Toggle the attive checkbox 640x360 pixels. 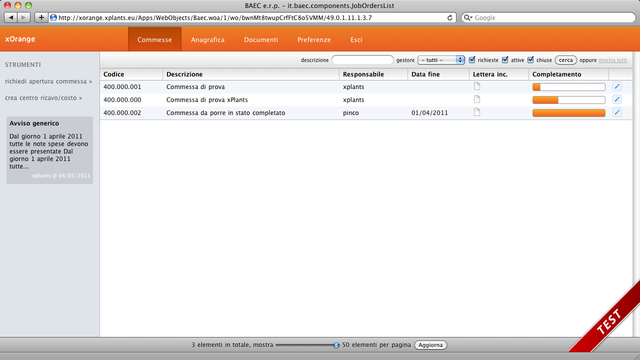pyautogui.click(x=505, y=60)
